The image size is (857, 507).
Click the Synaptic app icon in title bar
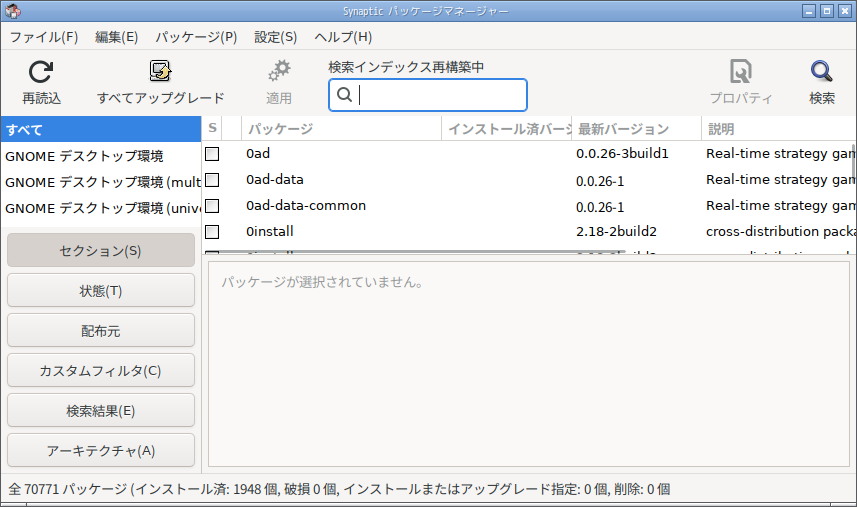pos(13,10)
